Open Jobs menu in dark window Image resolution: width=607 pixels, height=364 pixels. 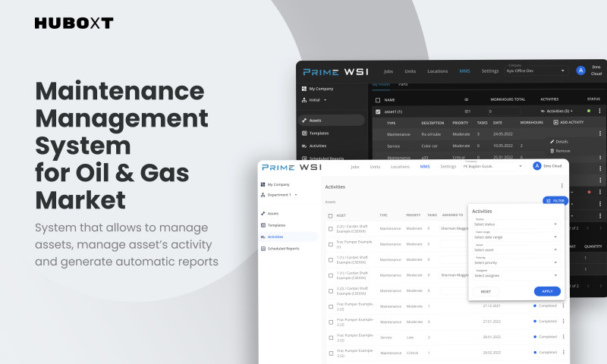388,71
